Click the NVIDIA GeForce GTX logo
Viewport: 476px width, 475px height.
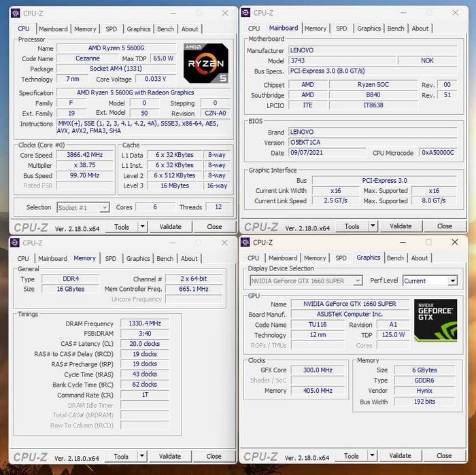coord(436,320)
